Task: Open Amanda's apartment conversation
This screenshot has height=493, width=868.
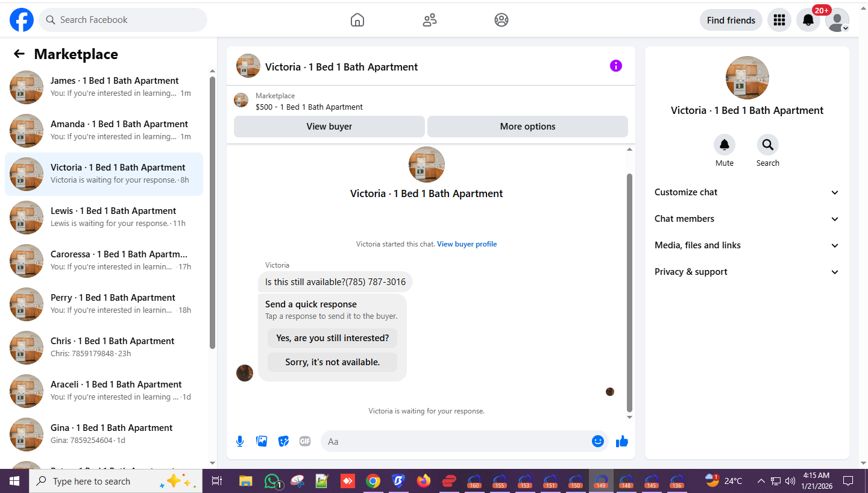Action: tap(104, 131)
